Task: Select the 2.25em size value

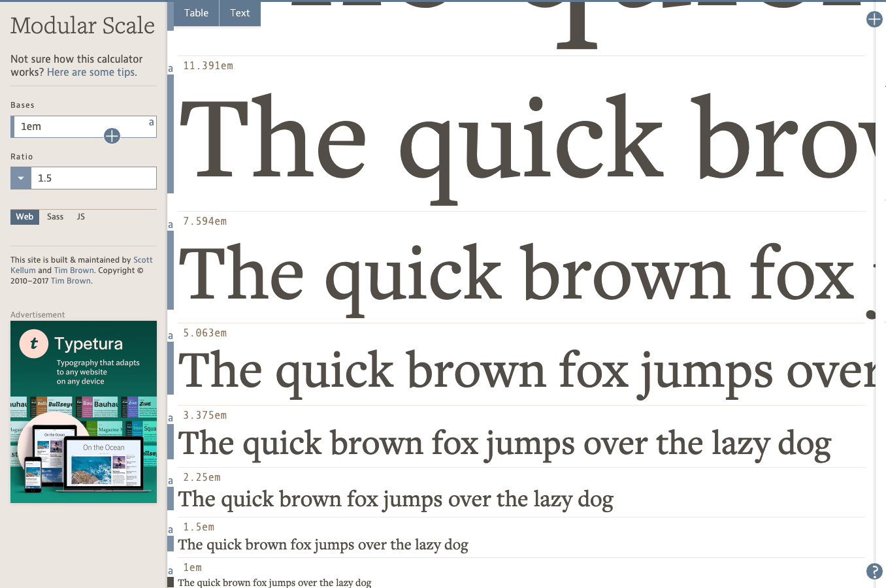Action: coord(202,478)
